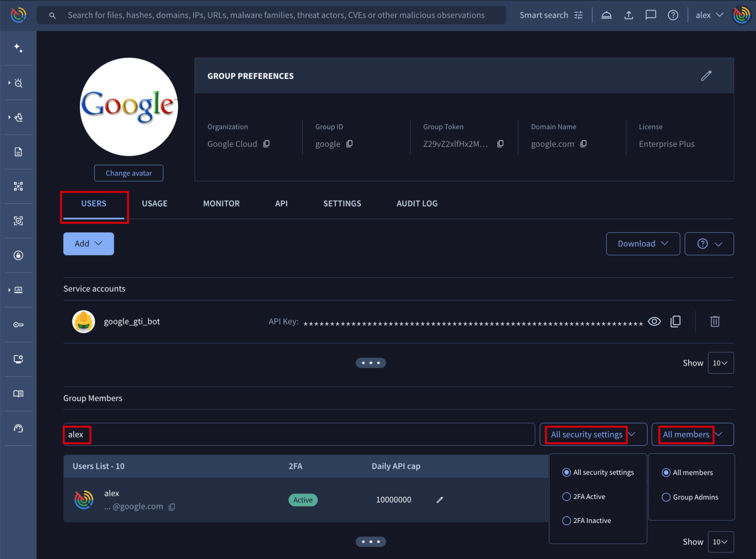Open the All security settings filter dropdown
This screenshot has height=559, width=756.
[x=593, y=435]
